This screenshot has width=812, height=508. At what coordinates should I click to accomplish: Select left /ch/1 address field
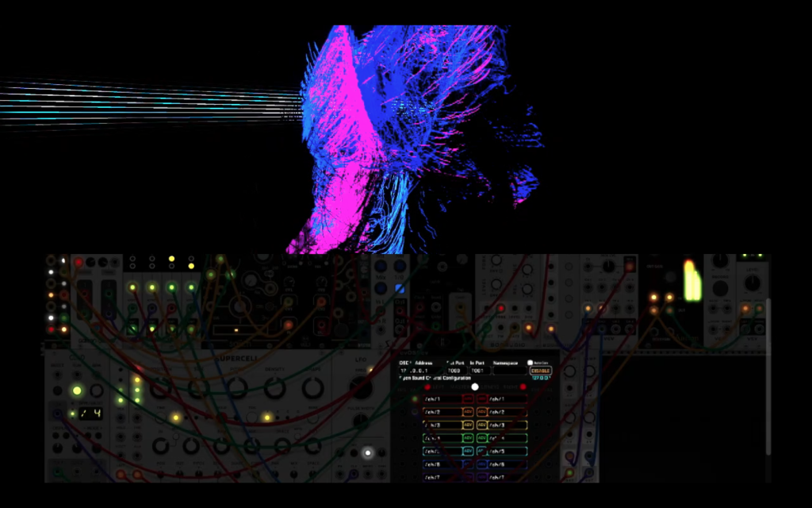(x=442, y=399)
